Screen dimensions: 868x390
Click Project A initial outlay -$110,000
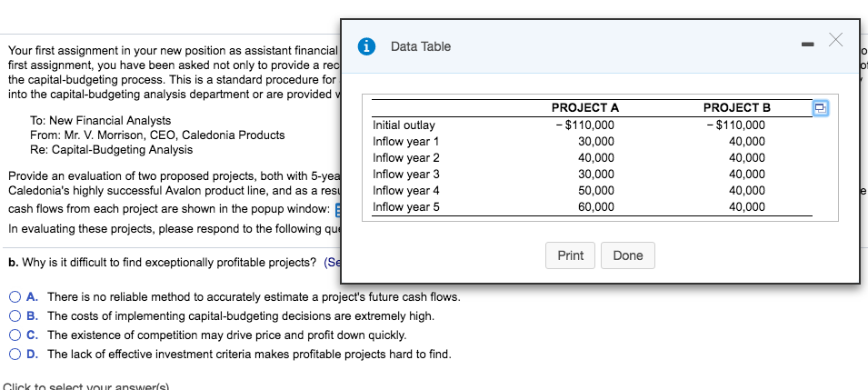[x=584, y=125]
